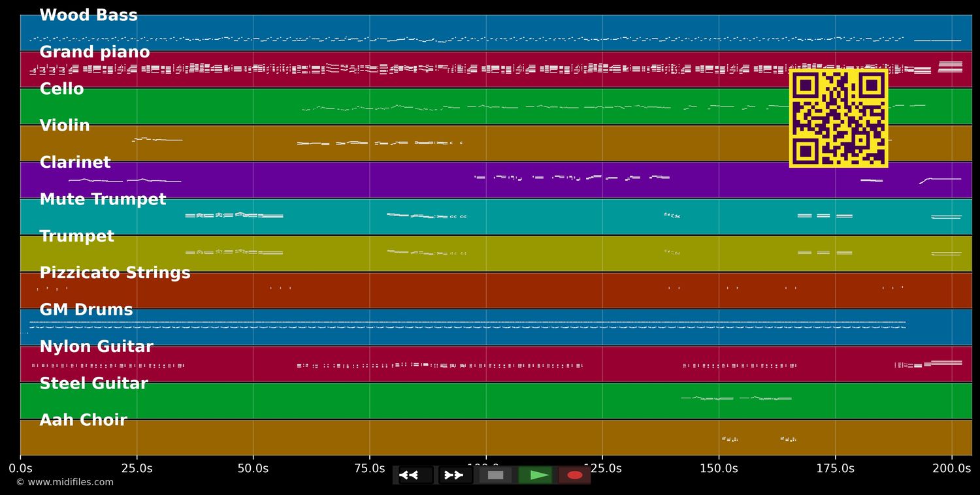Select the Cello track label
The width and height of the screenshot is (980, 495).
click(62, 89)
